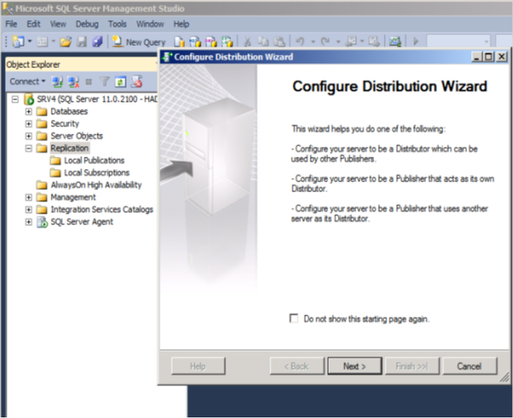Click the Next button in wizard

click(x=354, y=366)
